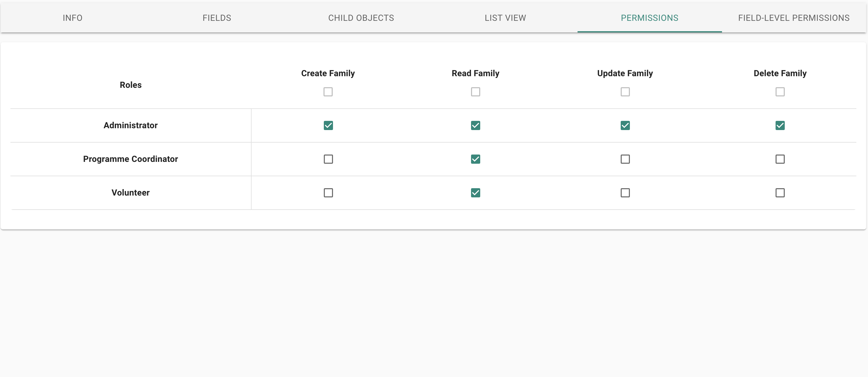Viewport: 868px width, 377px height.
Task: Switch to the FIELDS tab
Action: pos(217,18)
